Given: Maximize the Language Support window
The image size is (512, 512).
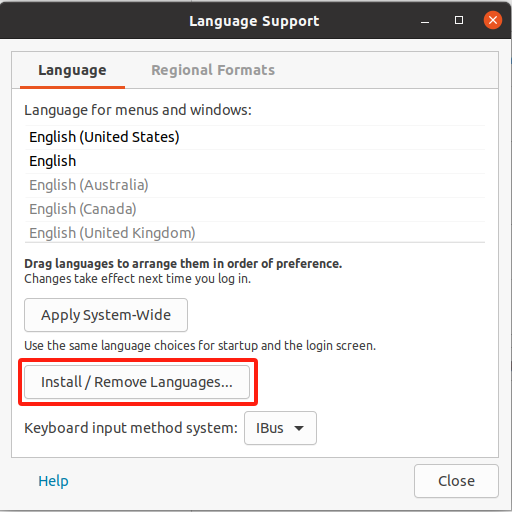Looking at the screenshot, I should 459,20.
